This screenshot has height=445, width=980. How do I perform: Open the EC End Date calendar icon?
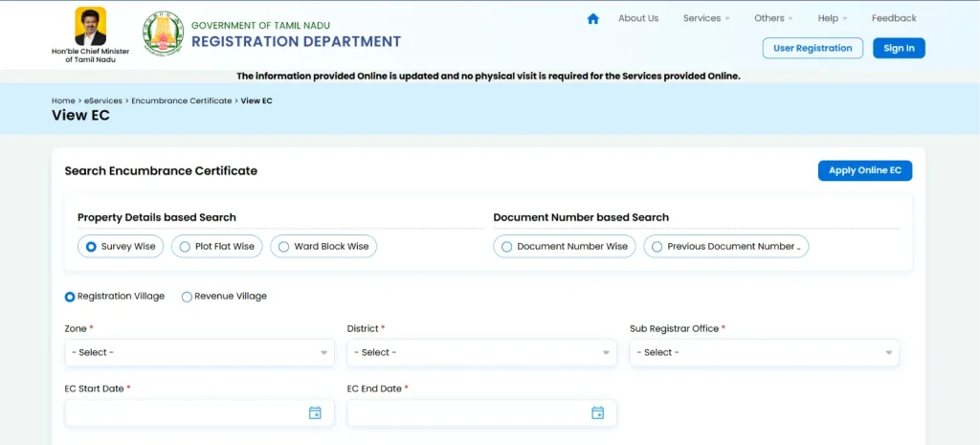(597, 412)
